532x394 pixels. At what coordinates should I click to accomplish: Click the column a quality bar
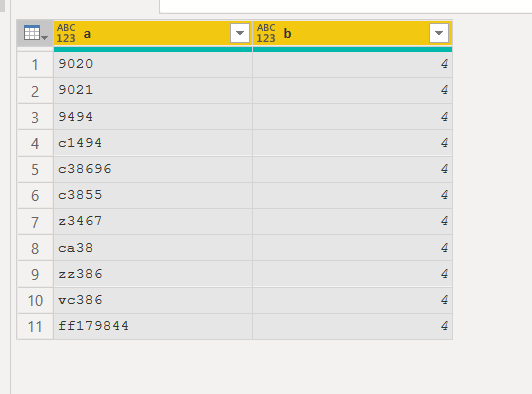(x=153, y=50)
